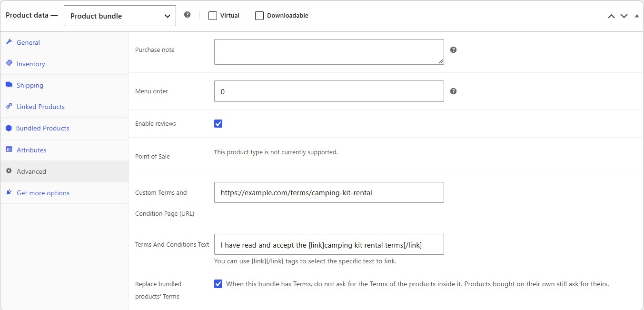Click the Purchase note help icon
The image size is (644, 310).
click(453, 50)
